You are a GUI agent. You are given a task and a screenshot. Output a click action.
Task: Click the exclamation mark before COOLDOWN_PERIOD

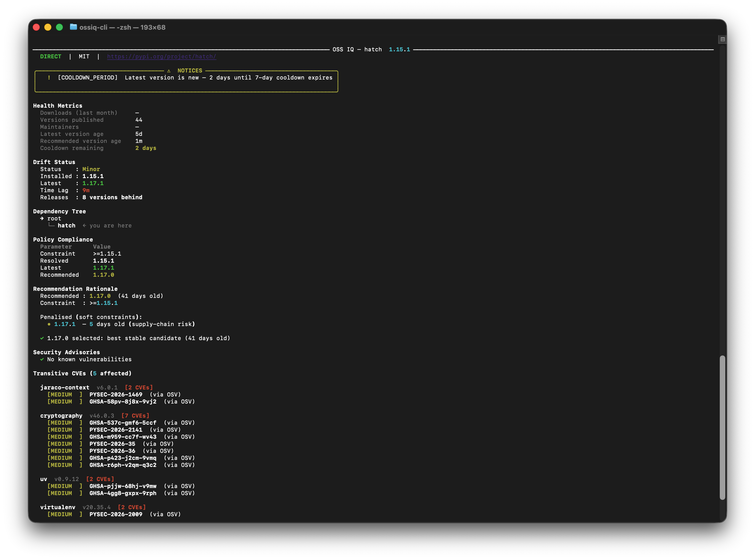coord(49,78)
